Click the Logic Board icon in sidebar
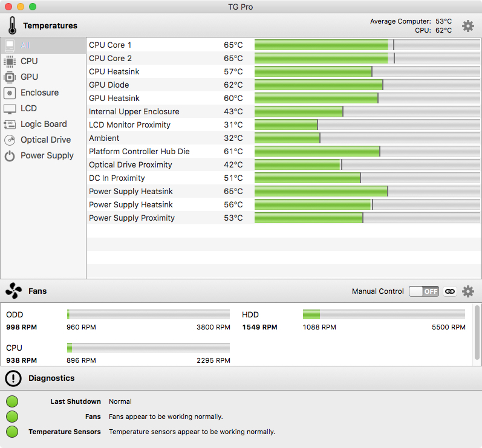The width and height of the screenshot is (482, 448). tap(10, 124)
